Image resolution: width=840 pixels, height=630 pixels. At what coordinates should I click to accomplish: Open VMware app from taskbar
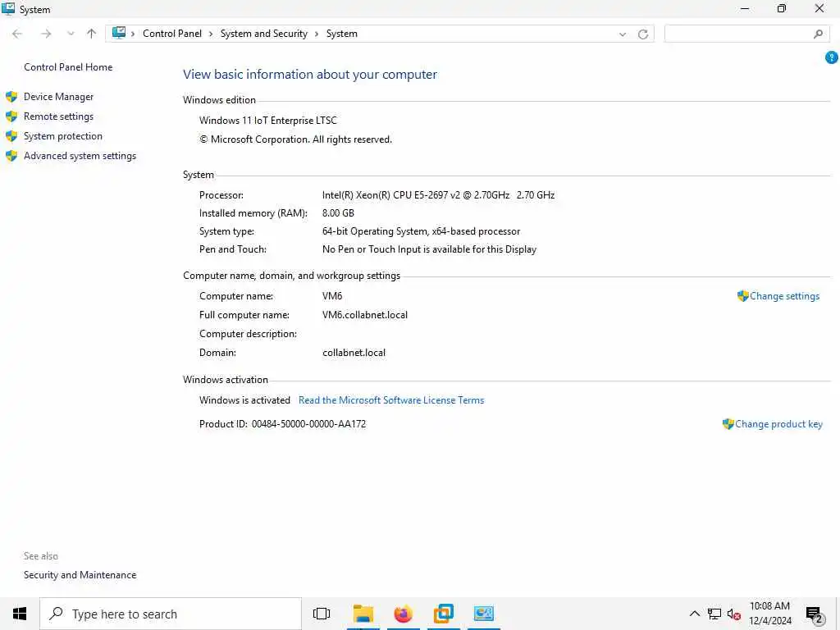(444, 614)
